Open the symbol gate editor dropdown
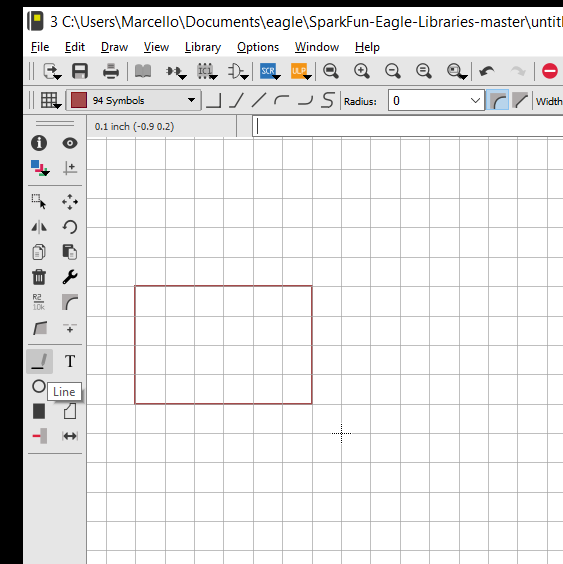This screenshot has height=564, width=563. click(x=238, y=71)
